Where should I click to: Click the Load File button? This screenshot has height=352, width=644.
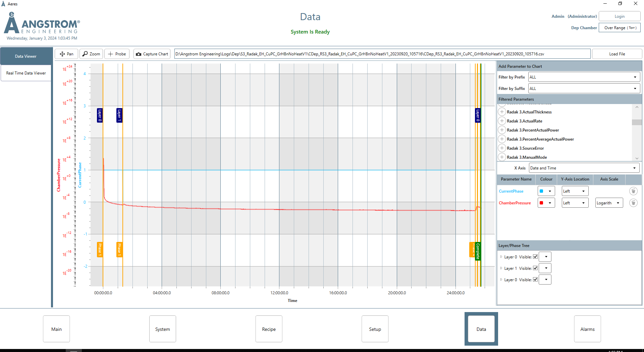click(617, 54)
